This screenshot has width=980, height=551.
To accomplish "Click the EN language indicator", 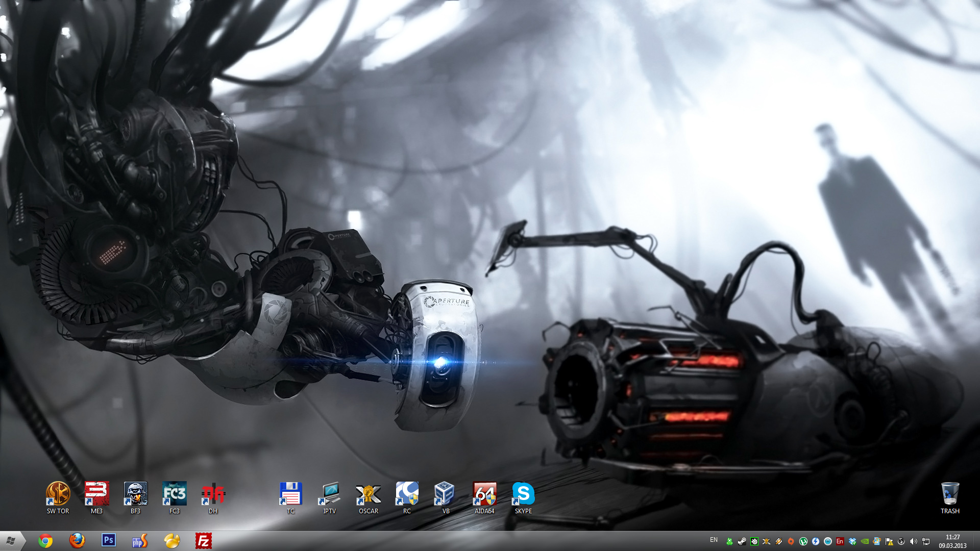I will click(714, 540).
